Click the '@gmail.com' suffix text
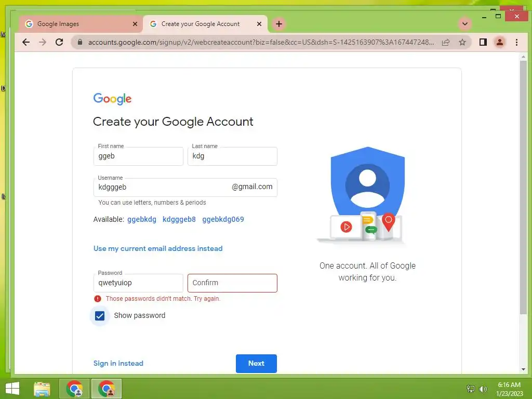 252,187
